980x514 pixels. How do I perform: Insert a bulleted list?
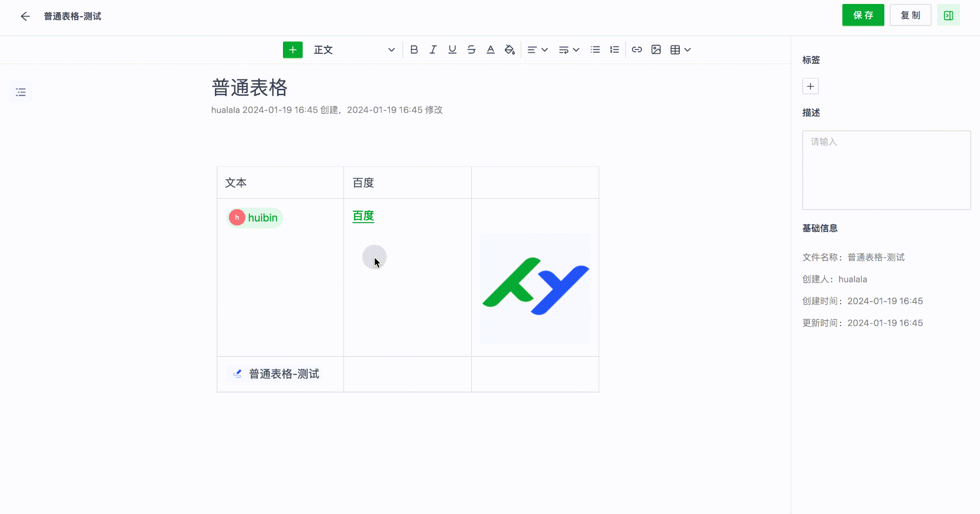pyautogui.click(x=595, y=50)
